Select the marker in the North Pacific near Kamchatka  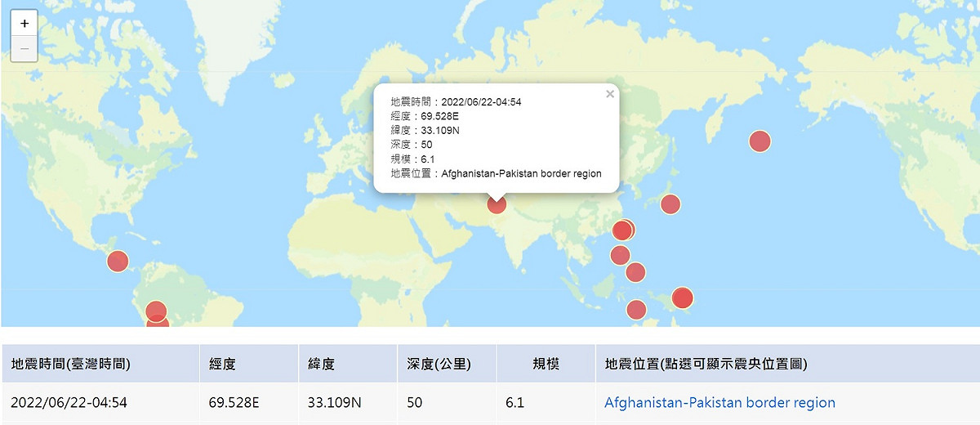tap(760, 141)
